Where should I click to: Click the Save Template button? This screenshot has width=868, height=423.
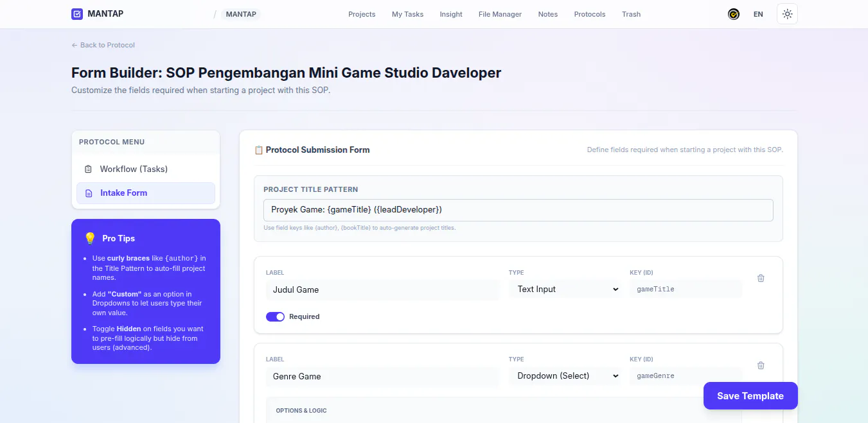[x=750, y=396]
